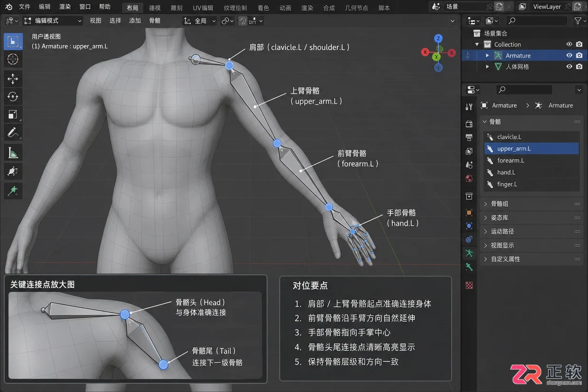Collapse the Collection tree arrow
The image size is (588, 392).
tap(477, 44)
